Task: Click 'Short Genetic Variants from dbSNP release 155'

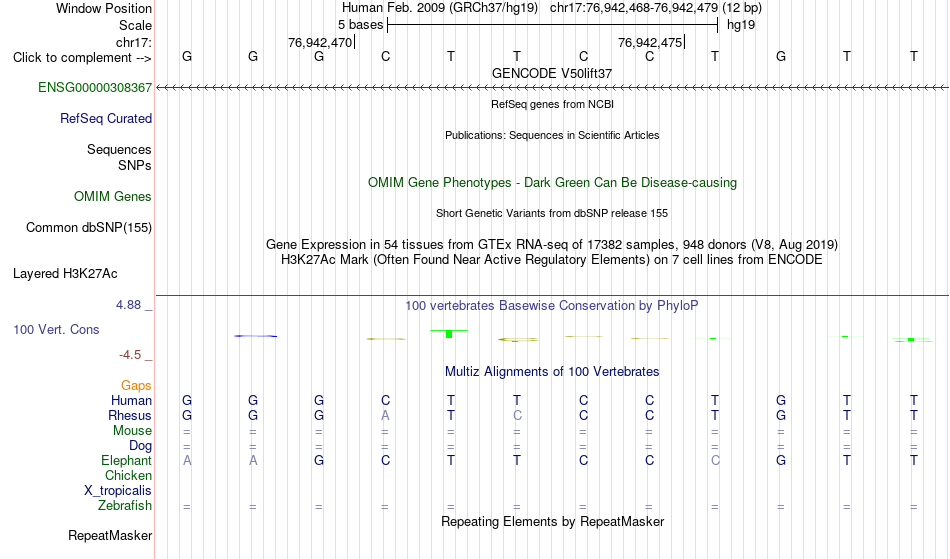Action: [552, 213]
